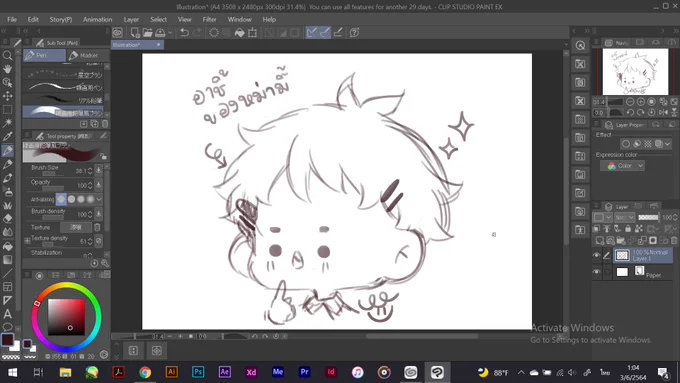Open the File menu
The width and height of the screenshot is (680, 383).
tap(12, 20)
